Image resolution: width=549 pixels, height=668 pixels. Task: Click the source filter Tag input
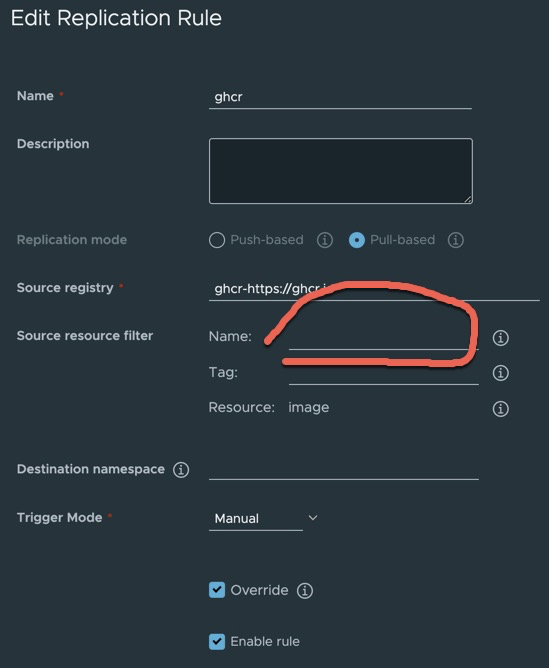(383, 373)
